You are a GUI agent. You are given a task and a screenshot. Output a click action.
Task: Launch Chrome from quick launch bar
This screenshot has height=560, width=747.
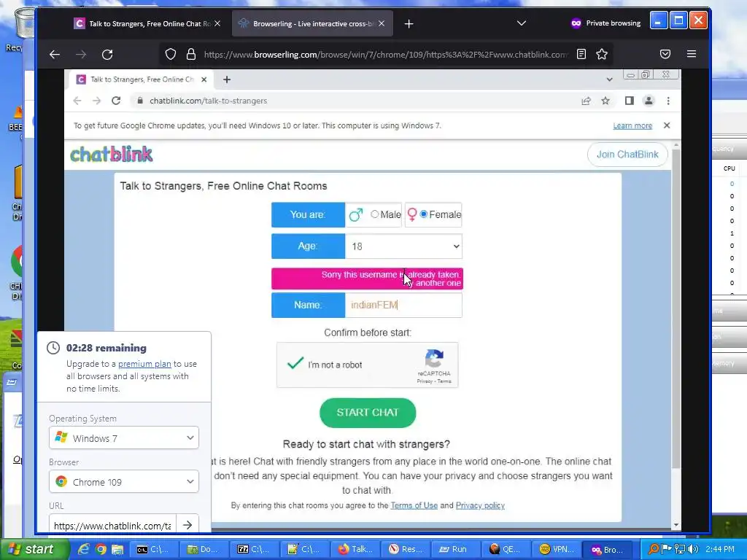(101, 550)
